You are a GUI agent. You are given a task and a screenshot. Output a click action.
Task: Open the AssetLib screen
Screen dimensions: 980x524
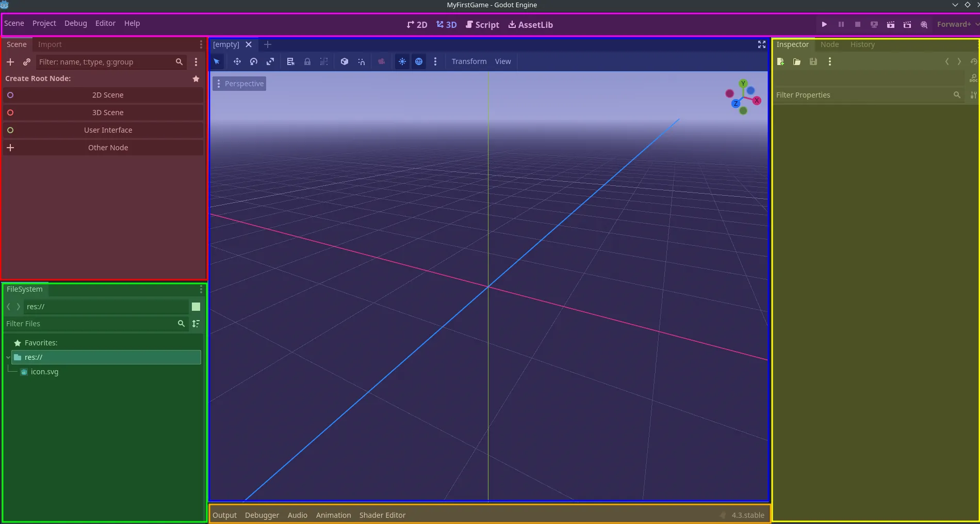(530, 24)
